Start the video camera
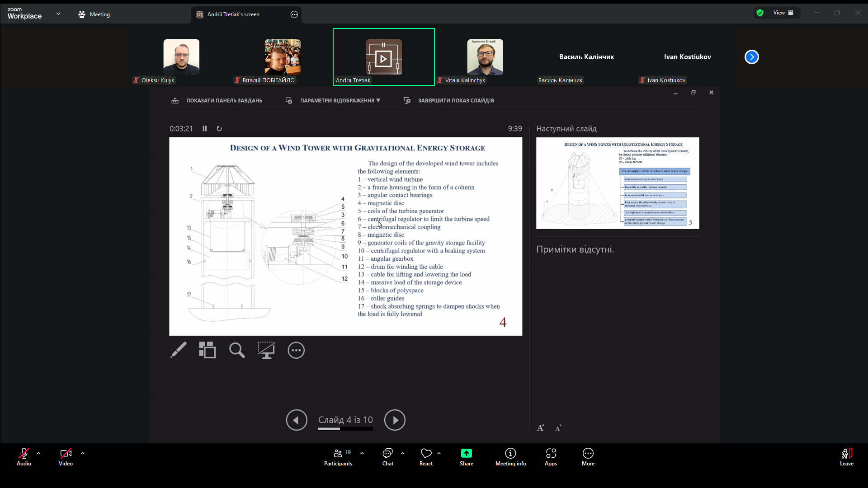 pyautogui.click(x=66, y=457)
